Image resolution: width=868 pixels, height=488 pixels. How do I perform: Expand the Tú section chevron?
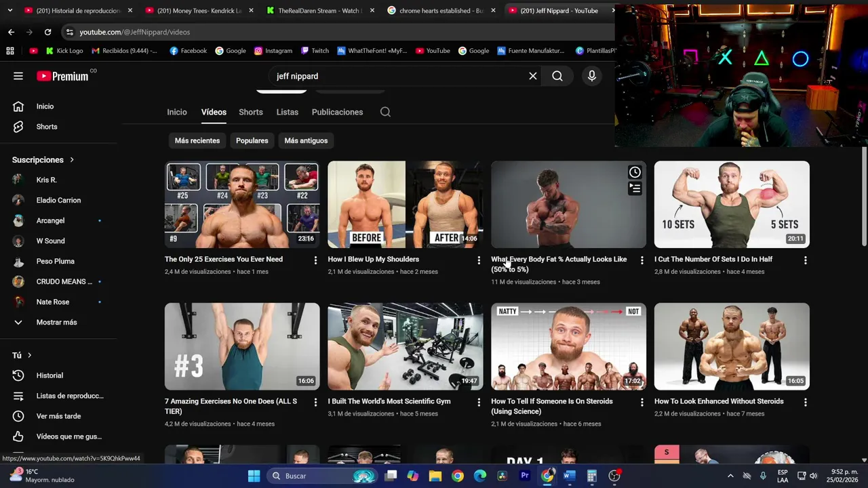(29, 355)
